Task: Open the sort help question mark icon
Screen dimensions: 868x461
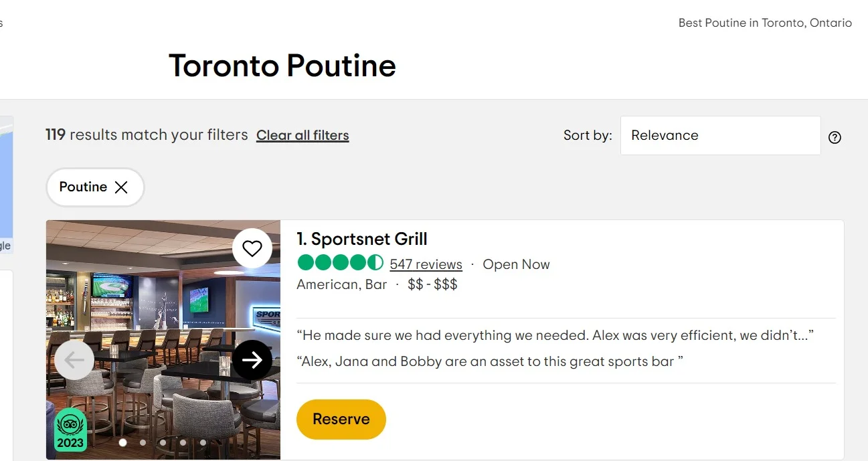Action: coord(835,137)
